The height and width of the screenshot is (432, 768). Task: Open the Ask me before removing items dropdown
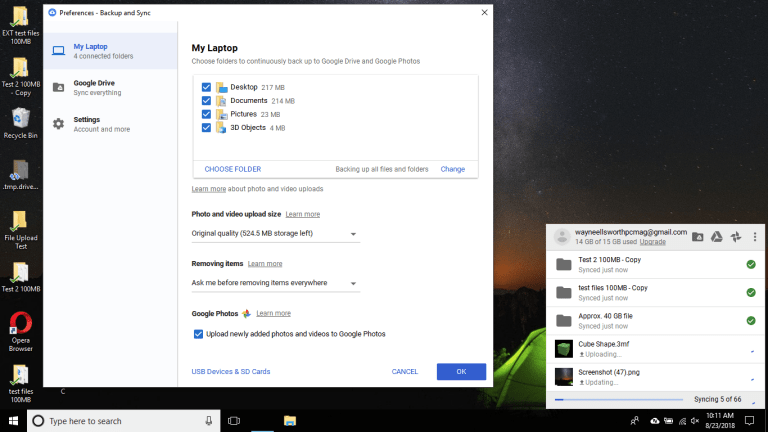tap(275, 283)
